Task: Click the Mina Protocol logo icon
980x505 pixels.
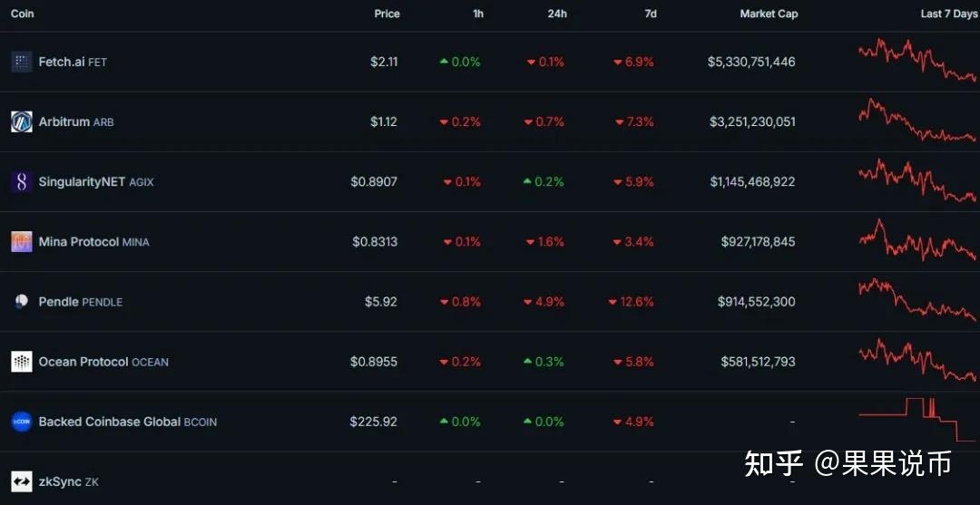Action: (21, 241)
